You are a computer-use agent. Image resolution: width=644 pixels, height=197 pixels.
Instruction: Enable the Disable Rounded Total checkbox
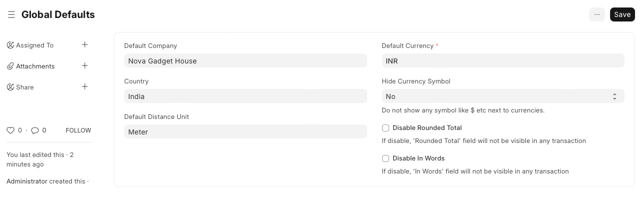(386, 128)
